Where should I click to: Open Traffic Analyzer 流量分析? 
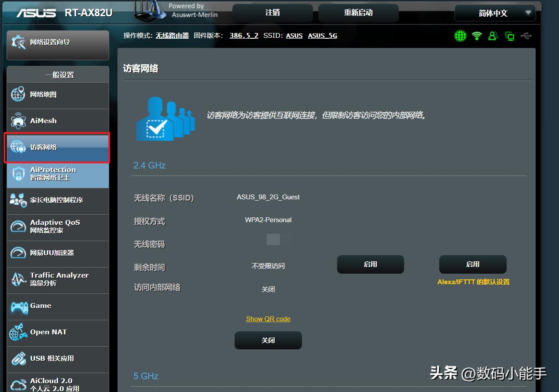[x=58, y=280]
